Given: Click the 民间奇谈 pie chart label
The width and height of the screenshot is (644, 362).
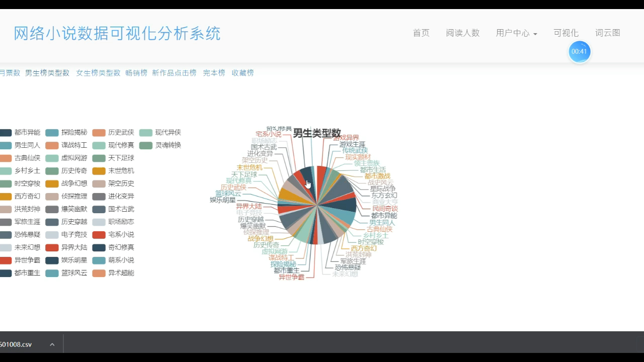Looking at the screenshot, I should click(385, 209).
